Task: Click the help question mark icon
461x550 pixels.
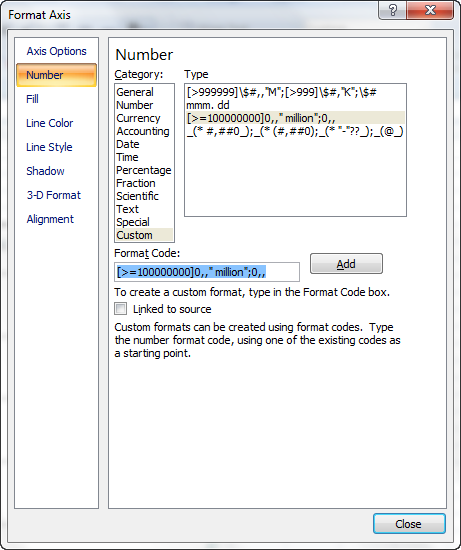Action: coord(393,10)
